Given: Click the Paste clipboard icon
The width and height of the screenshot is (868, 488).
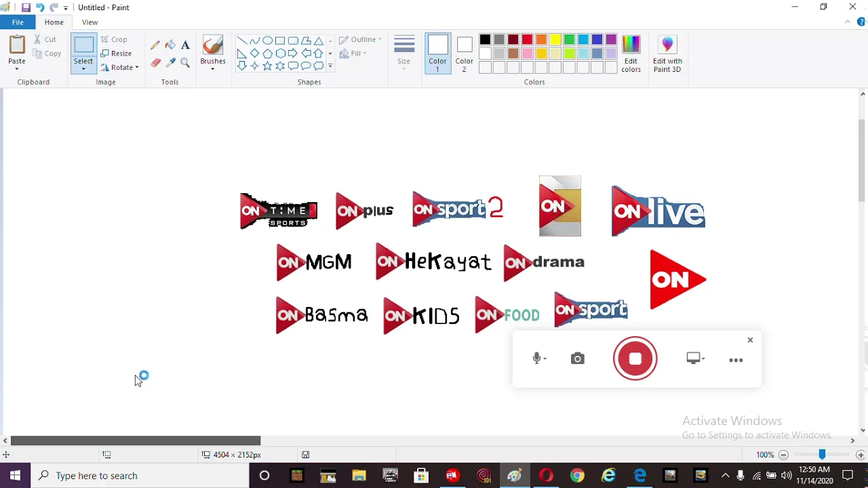Looking at the screenshot, I should click(17, 45).
